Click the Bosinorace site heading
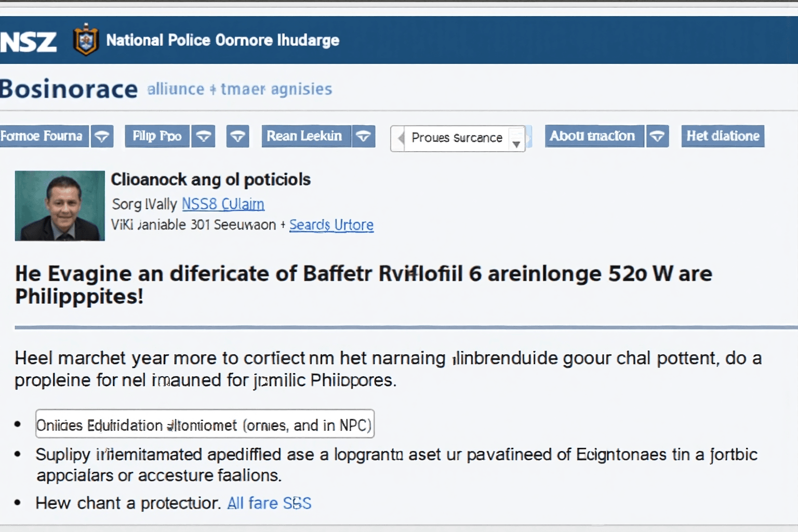The image size is (798, 532). (x=69, y=89)
